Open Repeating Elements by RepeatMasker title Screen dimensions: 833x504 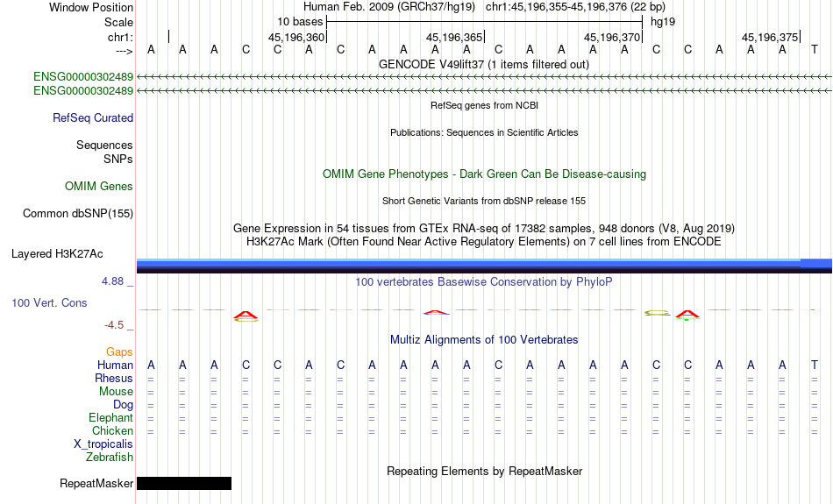tap(484, 472)
